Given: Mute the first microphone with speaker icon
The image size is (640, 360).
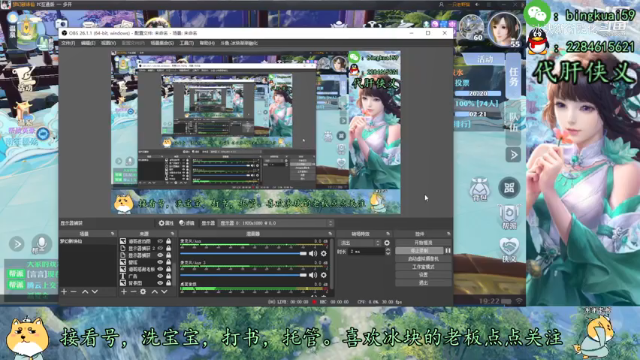Looking at the screenshot, I should click(313, 253).
